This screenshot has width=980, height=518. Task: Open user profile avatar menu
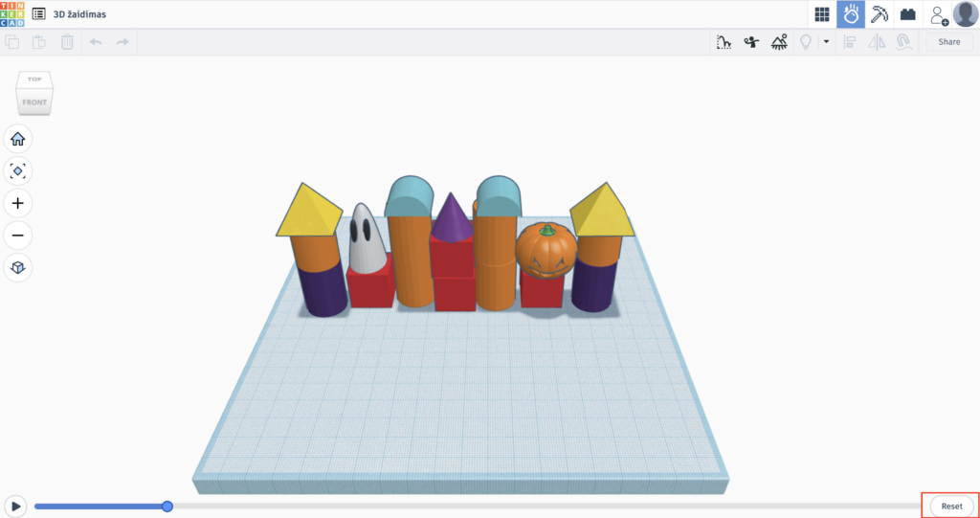(x=965, y=14)
